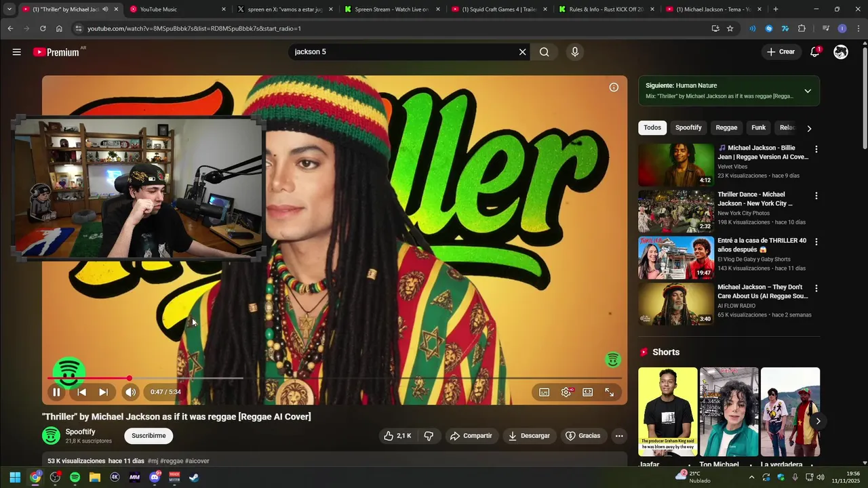This screenshot has width=868, height=488.
Task: Select the Funk filter chip
Action: [759, 127]
